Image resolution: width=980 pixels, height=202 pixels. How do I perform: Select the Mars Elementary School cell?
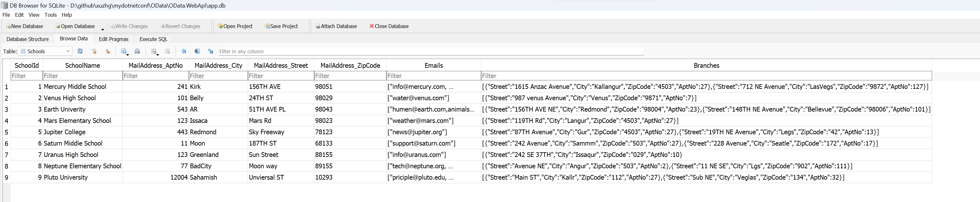tap(83, 121)
